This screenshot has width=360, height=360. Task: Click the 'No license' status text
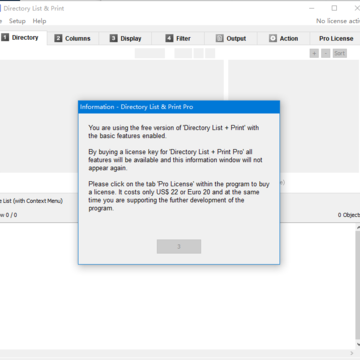tap(338, 21)
